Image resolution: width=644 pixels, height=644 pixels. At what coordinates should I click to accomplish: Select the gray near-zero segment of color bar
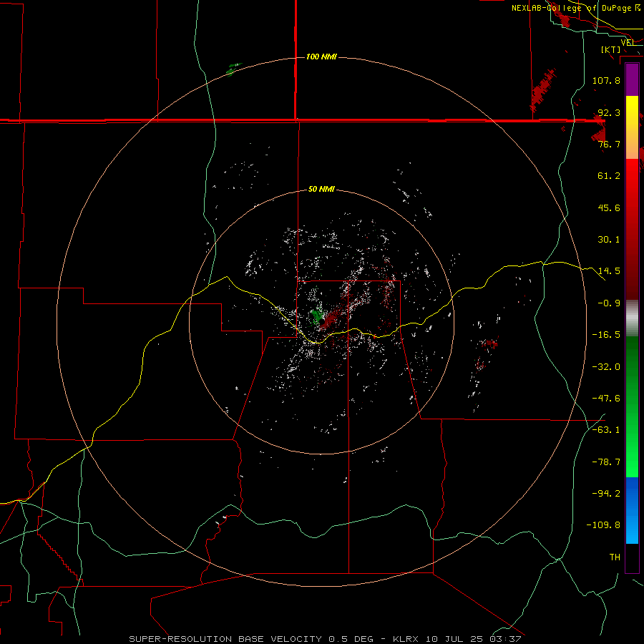coord(632,318)
